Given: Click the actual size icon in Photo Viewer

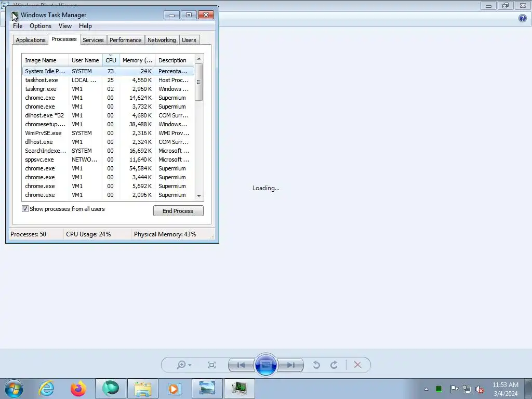Looking at the screenshot, I should (x=211, y=365).
